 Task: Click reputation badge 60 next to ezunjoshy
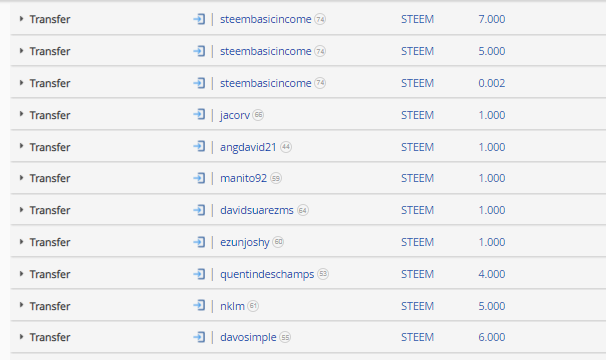(x=278, y=242)
